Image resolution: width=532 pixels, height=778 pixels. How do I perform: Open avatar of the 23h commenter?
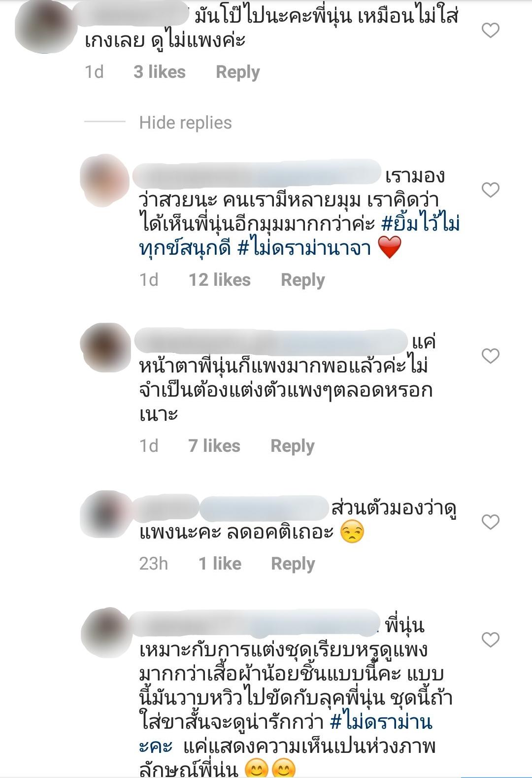(106, 514)
